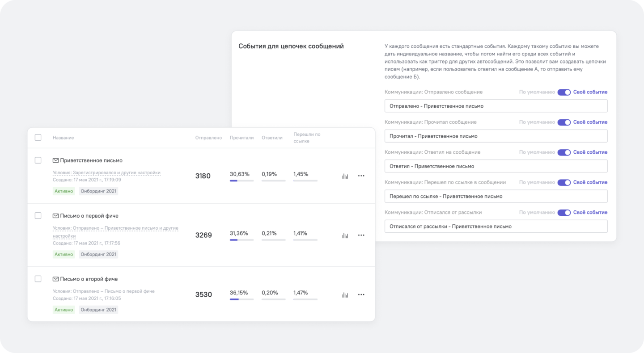This screenshot has width=644, height=353.
Task: Sort by the Ответили column header
Action: click(x=272, y=138)
